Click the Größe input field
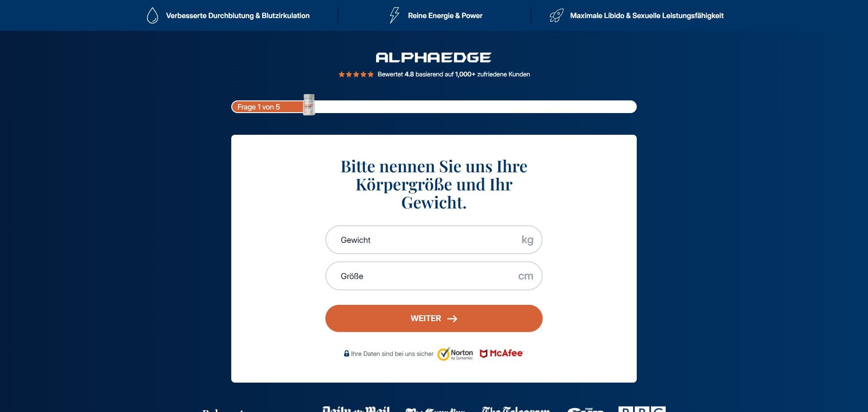Image resolution: width=868 pixels, height=412 pixels. point(434,276)
